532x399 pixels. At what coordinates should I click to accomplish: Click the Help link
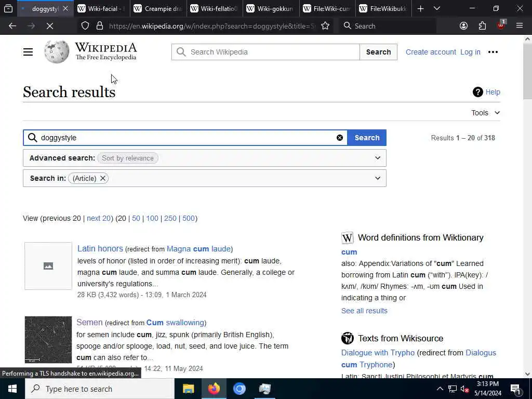[493, 92]
